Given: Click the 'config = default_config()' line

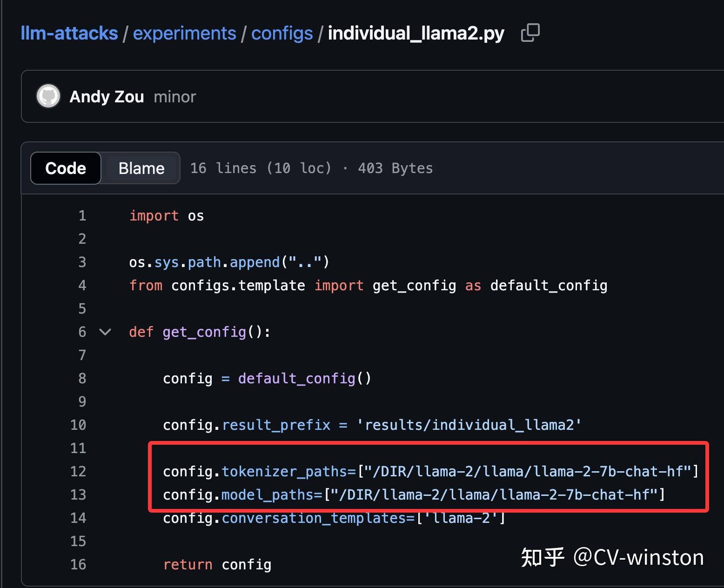Looking at the screenshot, I should tap(267, 379).
